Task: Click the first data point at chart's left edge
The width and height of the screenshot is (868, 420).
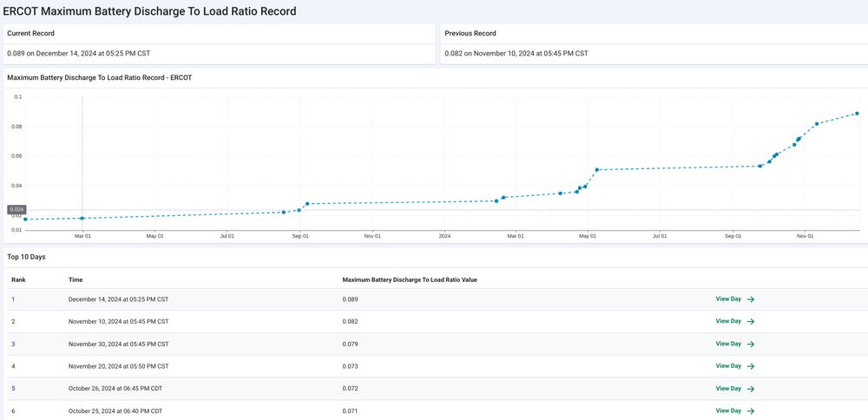Action: click(25, 220)
